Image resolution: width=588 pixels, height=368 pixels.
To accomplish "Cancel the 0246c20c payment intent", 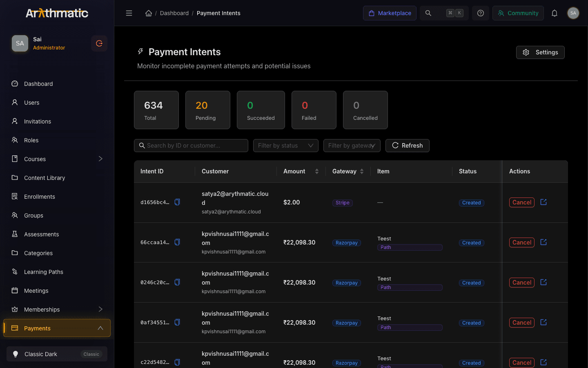I will coord(522,283).
